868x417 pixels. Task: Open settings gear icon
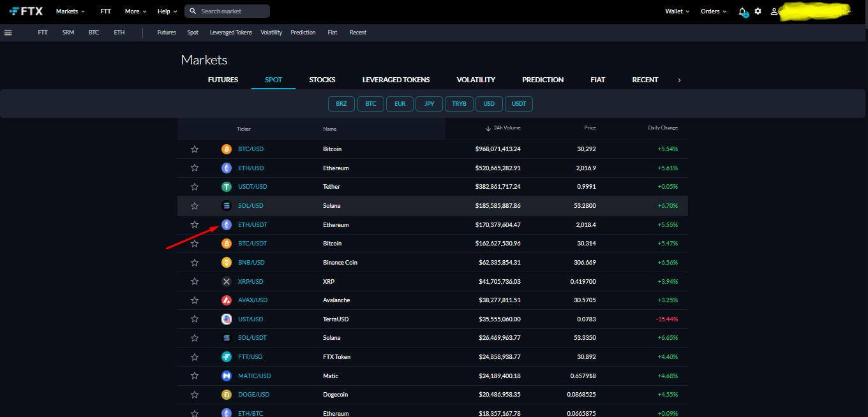pos(758,11)
